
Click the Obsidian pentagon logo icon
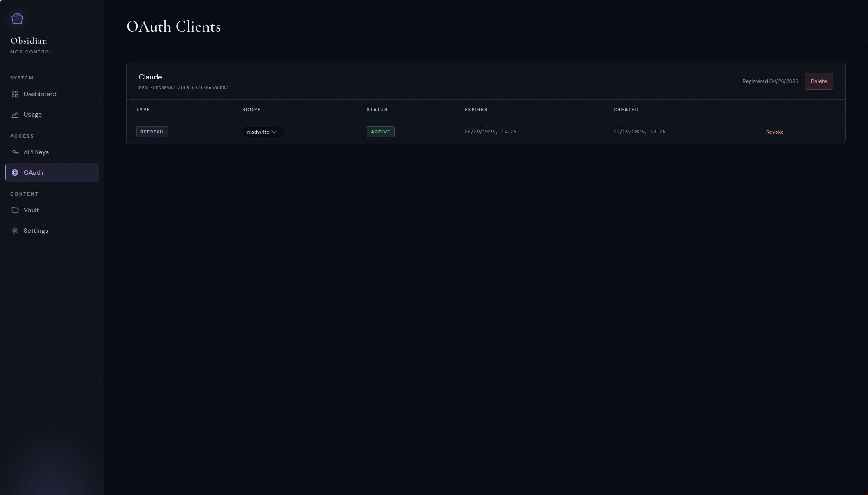pyautogui.click(x=17, y=19)
